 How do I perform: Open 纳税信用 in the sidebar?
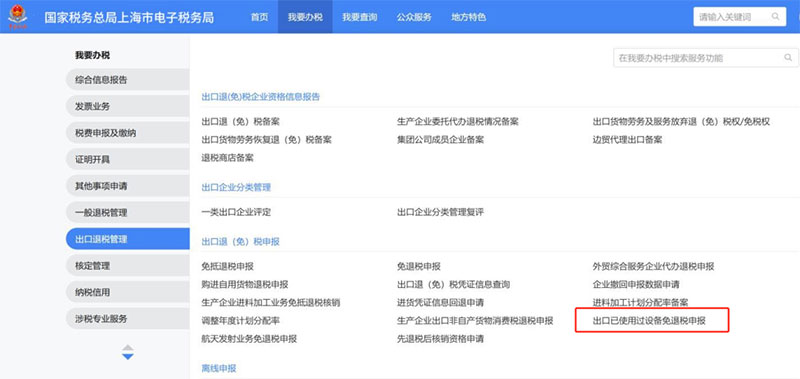[x=128, y=292]
